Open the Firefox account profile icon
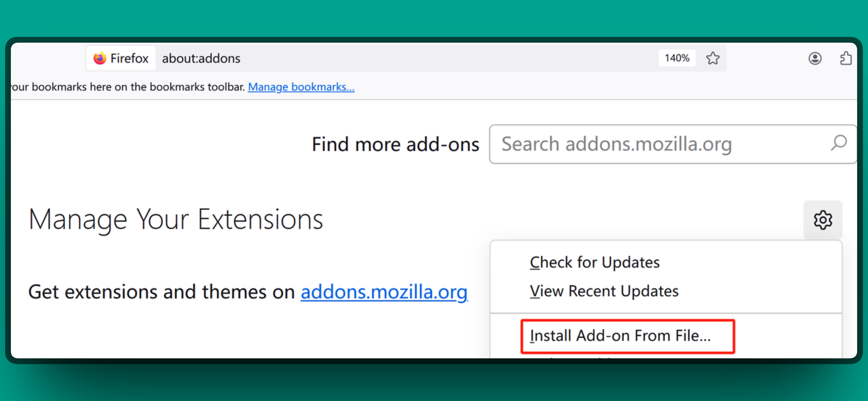 coord(815,58)
